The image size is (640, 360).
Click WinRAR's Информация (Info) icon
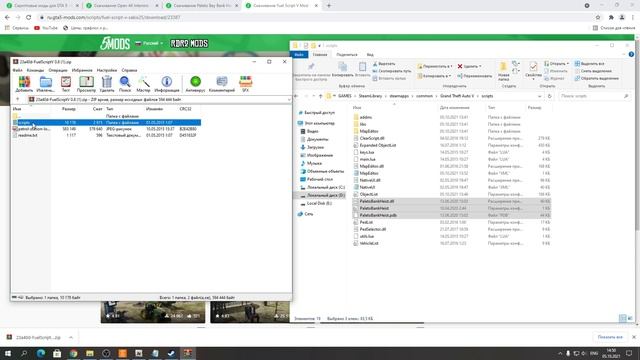pos(167,83)
